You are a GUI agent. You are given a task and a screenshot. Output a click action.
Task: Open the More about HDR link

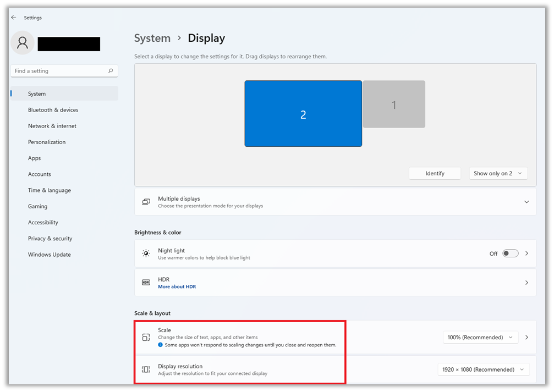coord(177,286)
